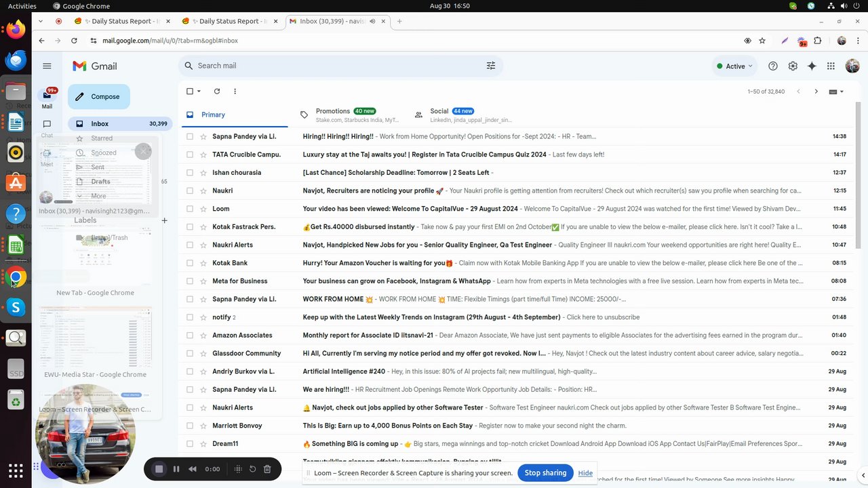The width and height of the screenshot is (868, 488).
Task: Restart the Loom recording
Action: [x=253, y=469]
